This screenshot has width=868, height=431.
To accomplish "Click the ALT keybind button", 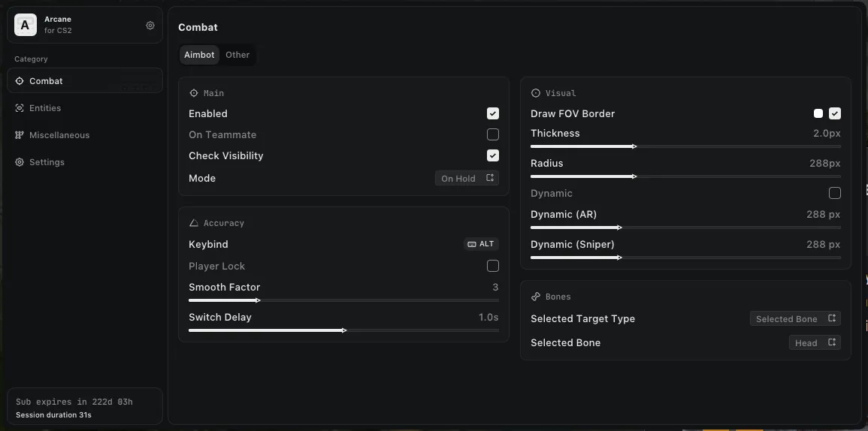I will [x=481, y=244].
